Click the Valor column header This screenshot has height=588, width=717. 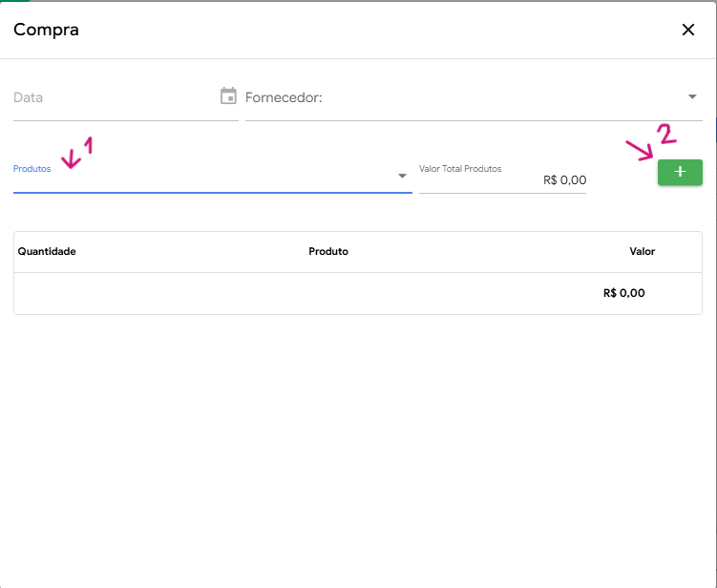pyautogui.click(x=642, y=252)
